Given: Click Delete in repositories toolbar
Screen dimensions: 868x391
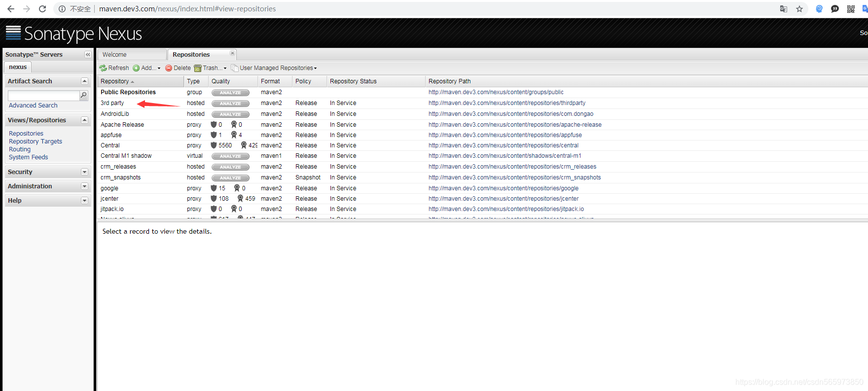Looking at the screenshot, I should coord(178,68).
